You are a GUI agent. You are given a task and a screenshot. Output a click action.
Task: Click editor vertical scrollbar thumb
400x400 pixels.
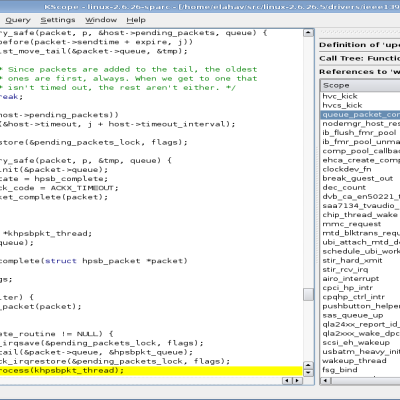[x=308, y=294]
